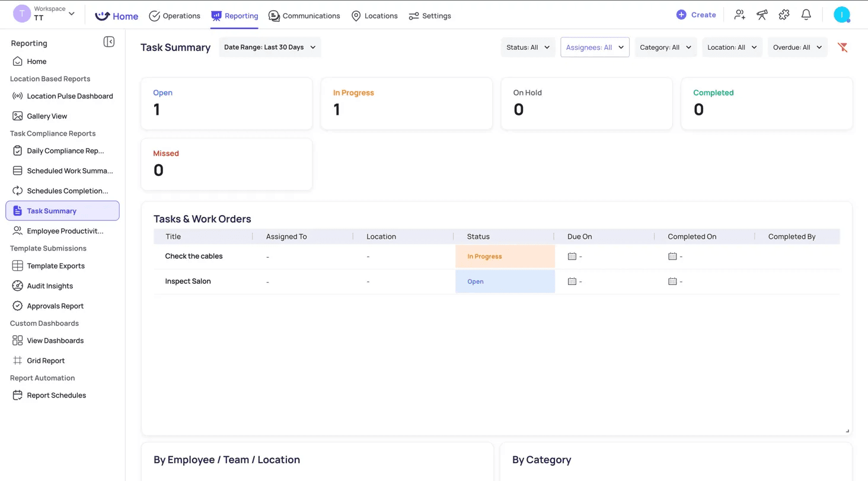Screen dimensions: 868x481
Task: Click the Completed On column header
Action: tap(692, 236)
